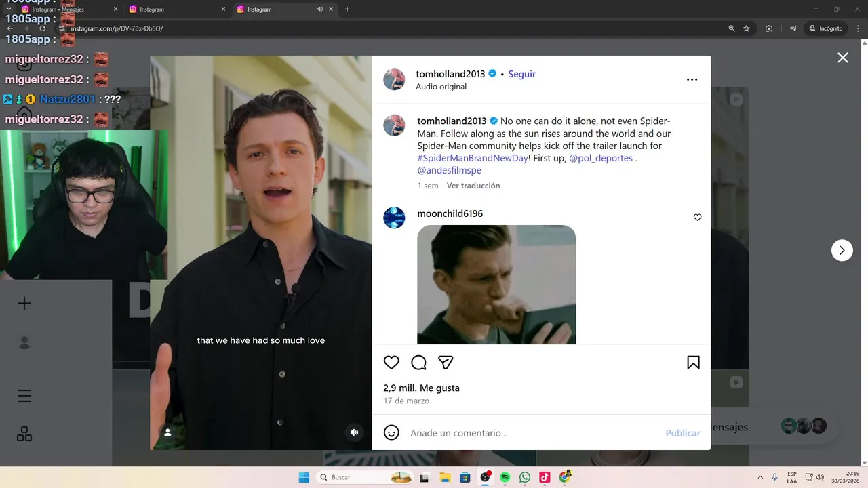Click Audio original under the username
The image size is (868, 488).
[441, 87]
